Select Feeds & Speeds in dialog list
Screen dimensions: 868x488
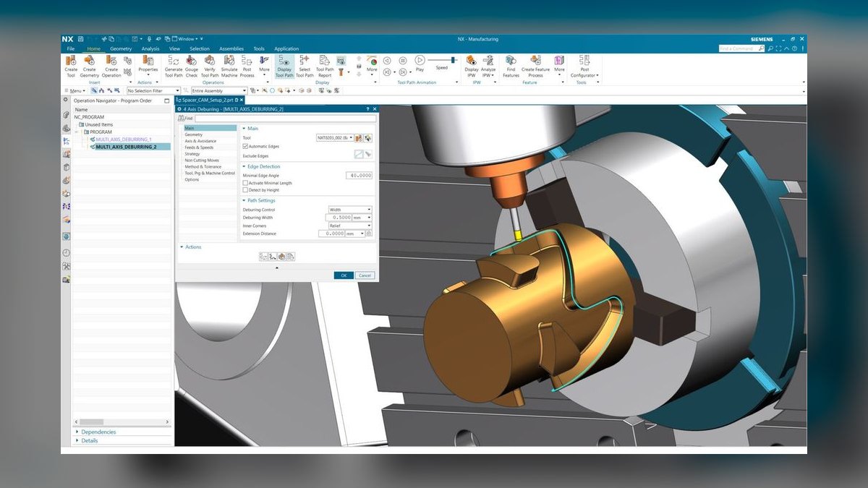point(199,147)
